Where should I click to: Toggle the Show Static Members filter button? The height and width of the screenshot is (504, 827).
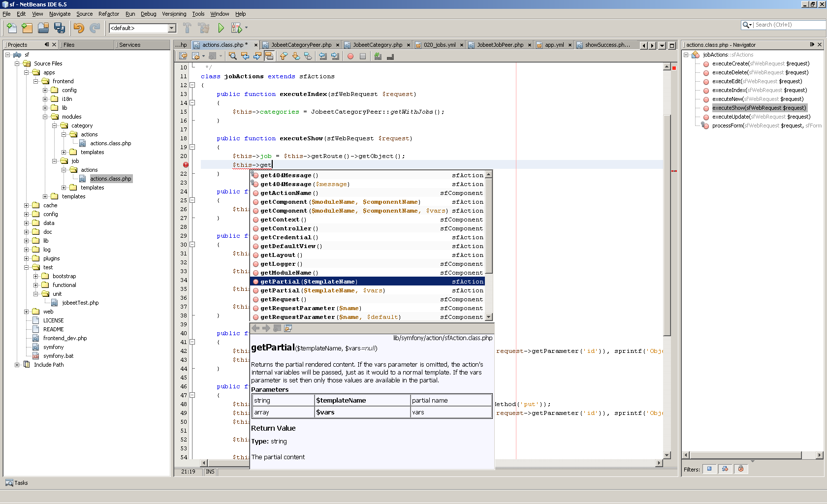[x=725, y=469]
